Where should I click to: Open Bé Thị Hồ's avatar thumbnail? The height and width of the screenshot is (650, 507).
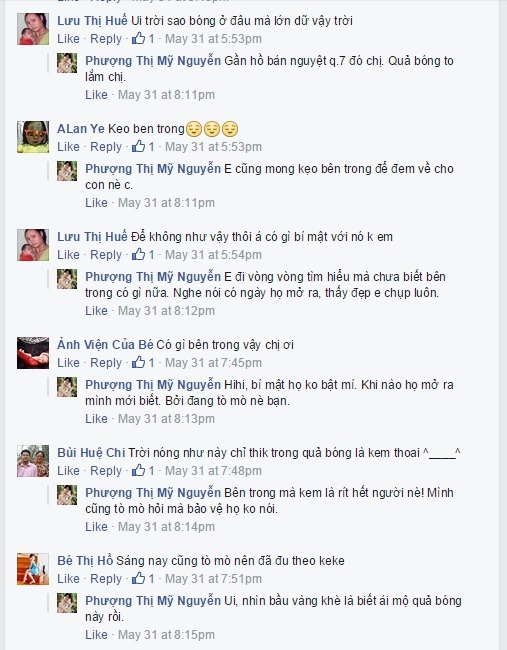point(33,569)
